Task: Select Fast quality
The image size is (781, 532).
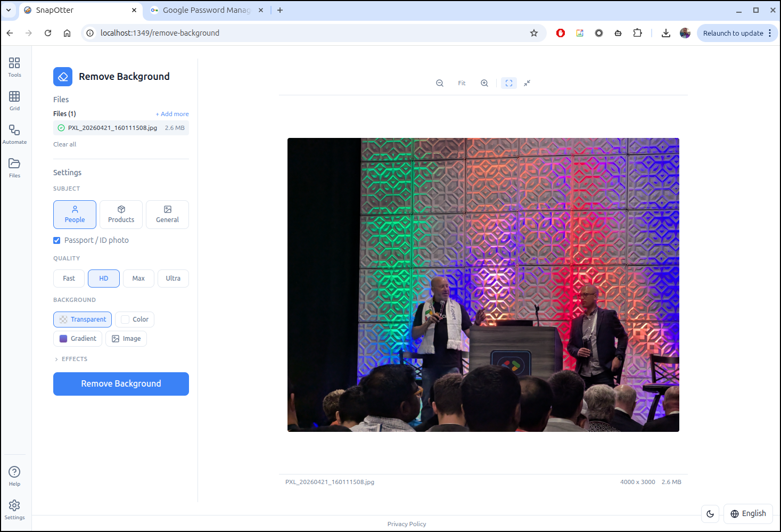Action: click(69, 279)
